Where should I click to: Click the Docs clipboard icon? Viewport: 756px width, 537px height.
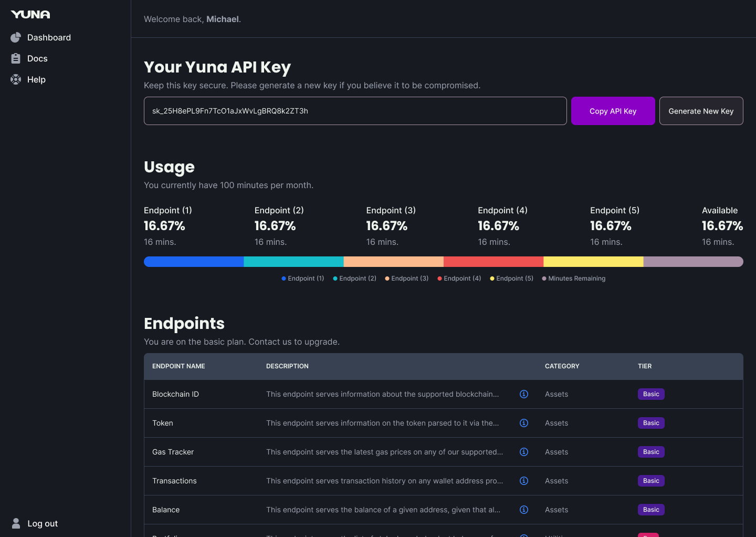click(16, 58)
